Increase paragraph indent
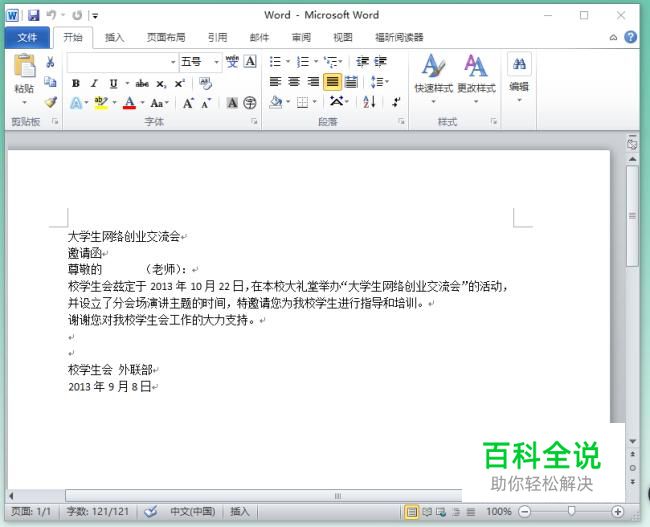 coord(381,62)
